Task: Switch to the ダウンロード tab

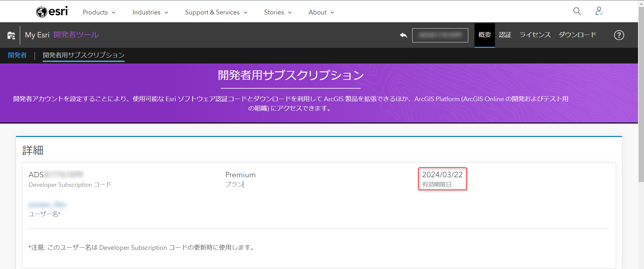Action: [x=577, y=35]
